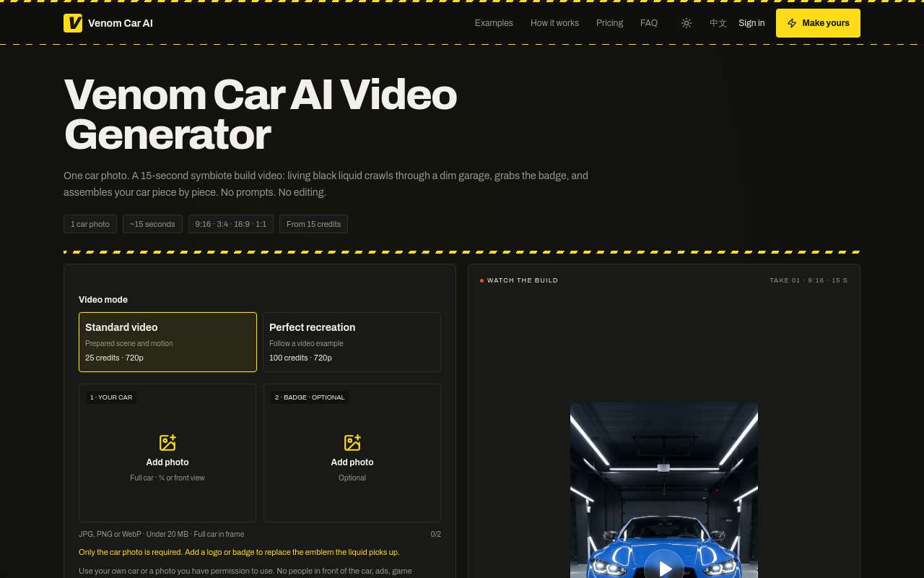Viewport: 924px width, 578px height.
Task: Click the "2 · BADGE · OPTIONAL" label
Action: [x=310, y=397]
